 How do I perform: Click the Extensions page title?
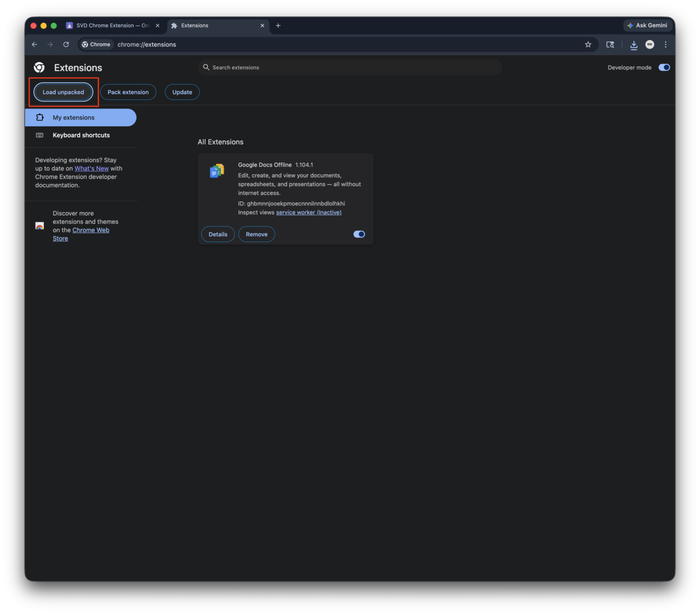click(78, 68)
